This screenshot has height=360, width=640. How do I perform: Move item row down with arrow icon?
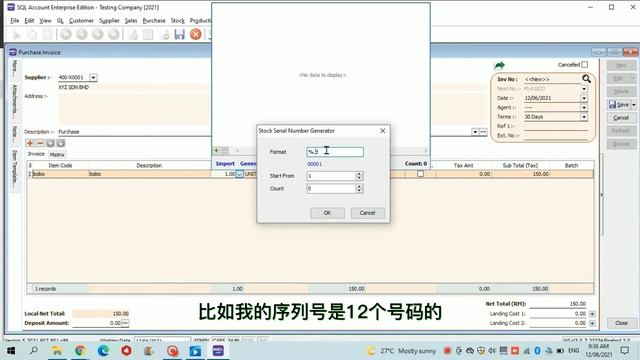pos(61,143)
